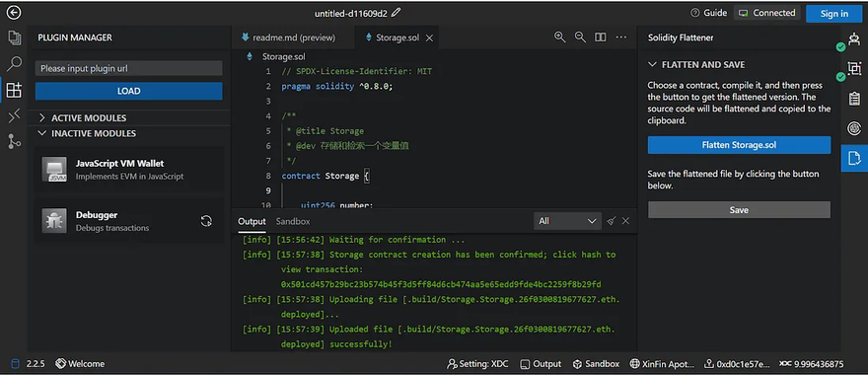This screenshot has height=375, width=868.
Task: Open the compile/merge arrows sidebar icon
Action: (x=14, y=115)
